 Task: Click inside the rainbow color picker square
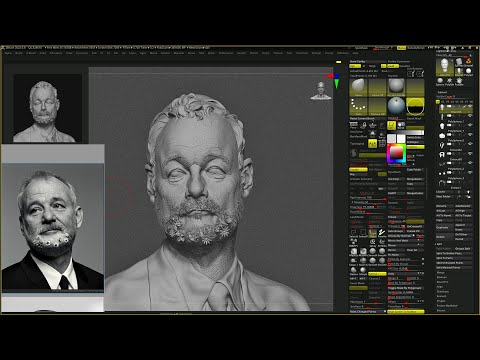pos(396,153)
